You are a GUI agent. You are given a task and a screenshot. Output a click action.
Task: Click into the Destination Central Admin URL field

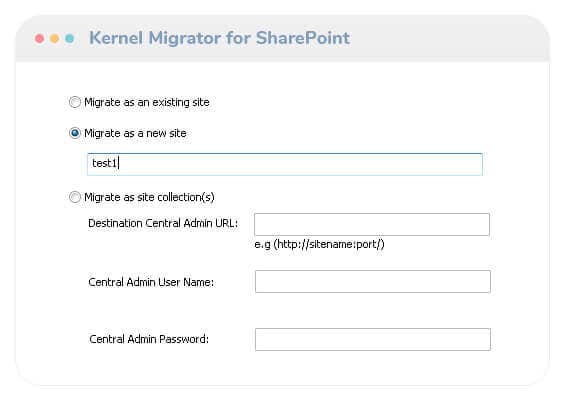(372, 224)
